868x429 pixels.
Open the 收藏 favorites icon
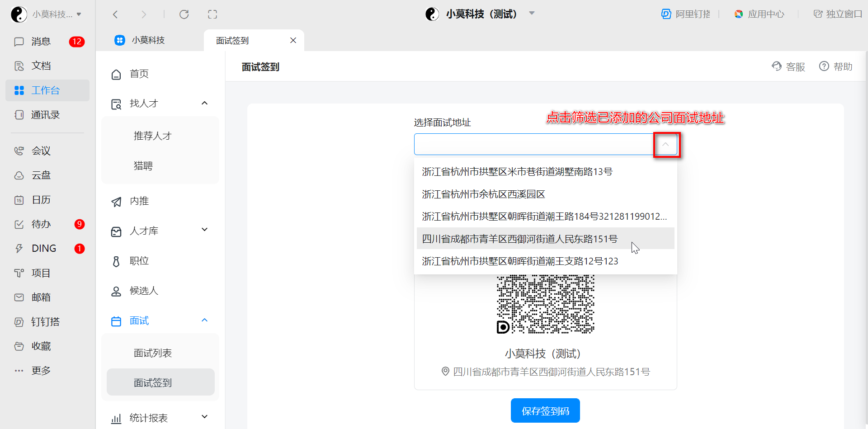19,346
